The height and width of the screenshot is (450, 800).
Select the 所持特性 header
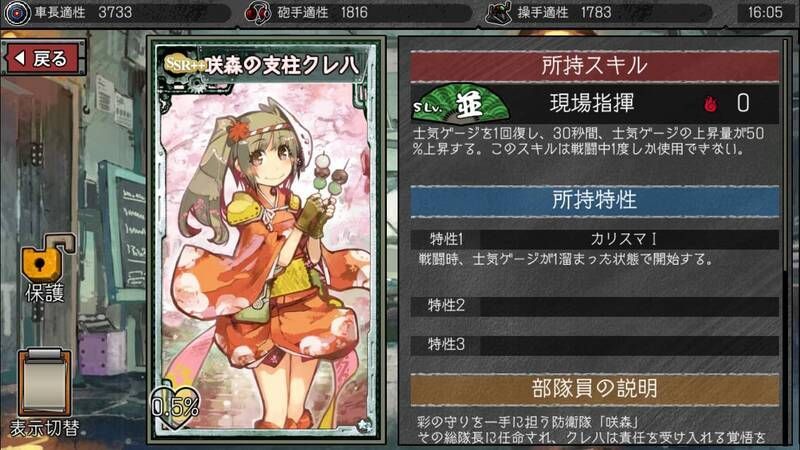(595, 200)
